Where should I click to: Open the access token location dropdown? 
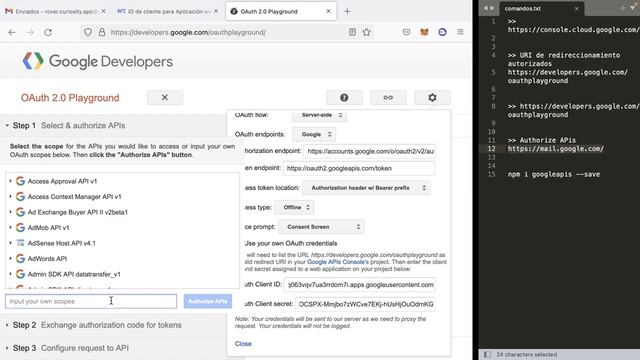366,188
